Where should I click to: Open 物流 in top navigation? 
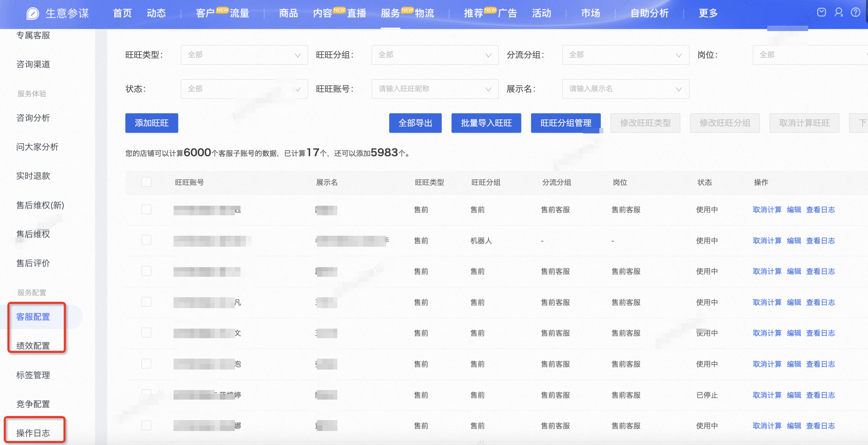[x=424, y=13]
